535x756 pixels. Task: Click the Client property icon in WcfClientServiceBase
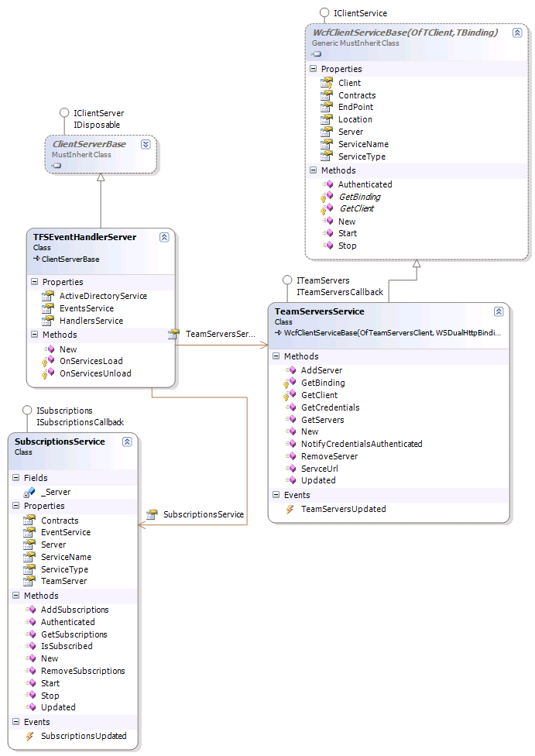tap(326, 83)
